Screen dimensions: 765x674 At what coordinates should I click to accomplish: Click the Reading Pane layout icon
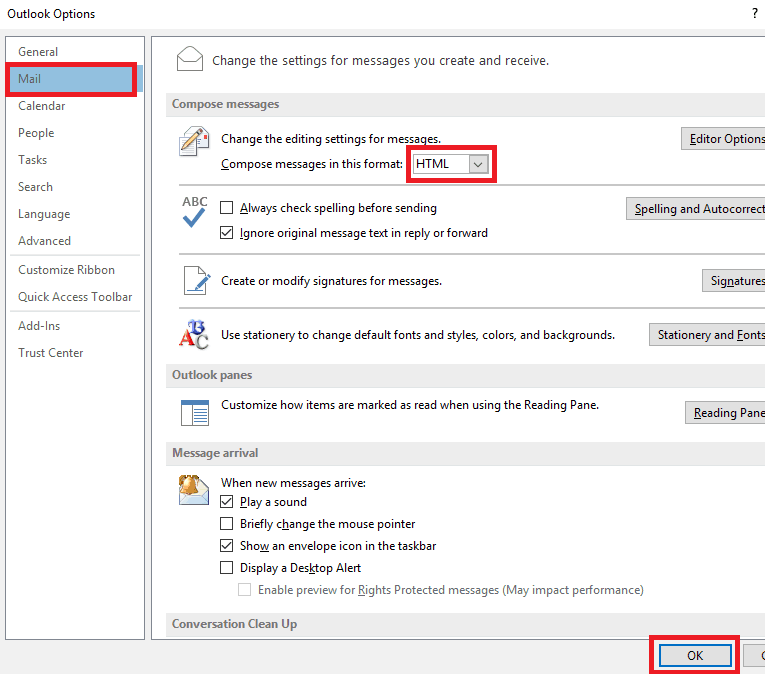195,413
